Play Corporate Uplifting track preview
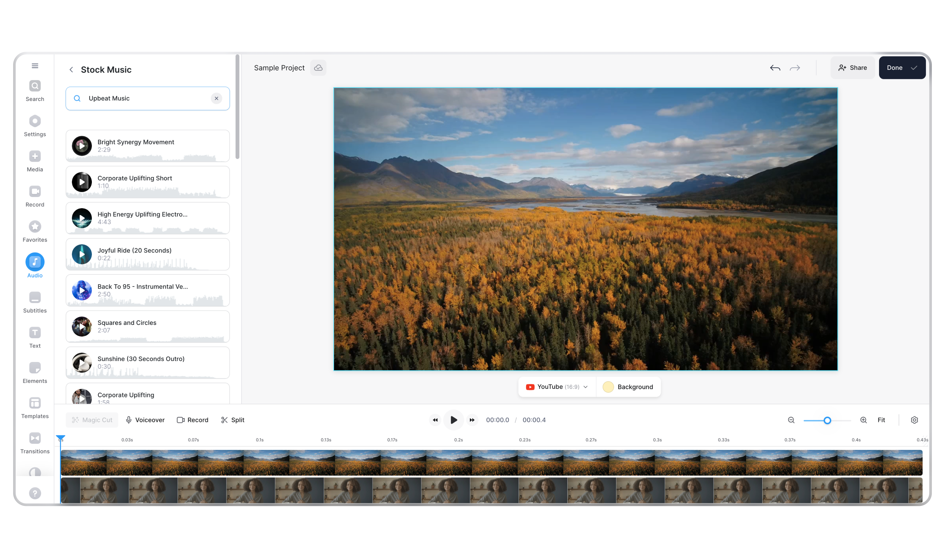 coord(82,397)
